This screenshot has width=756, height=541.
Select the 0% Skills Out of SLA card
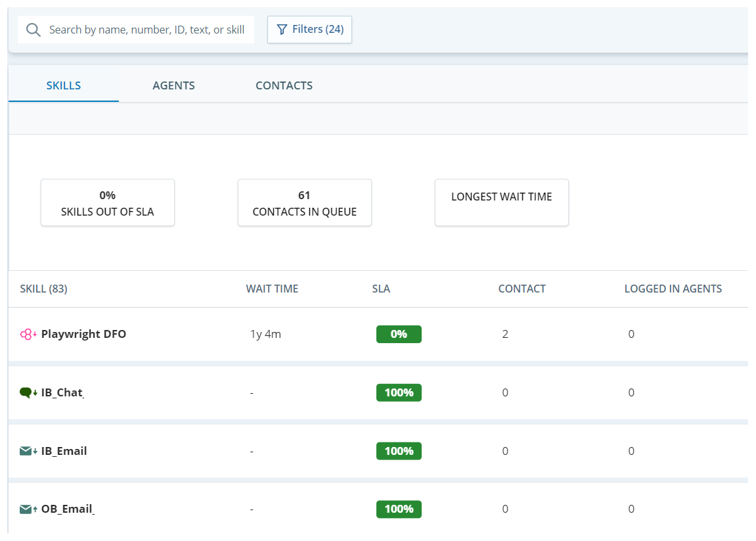(x=108, y=202)
